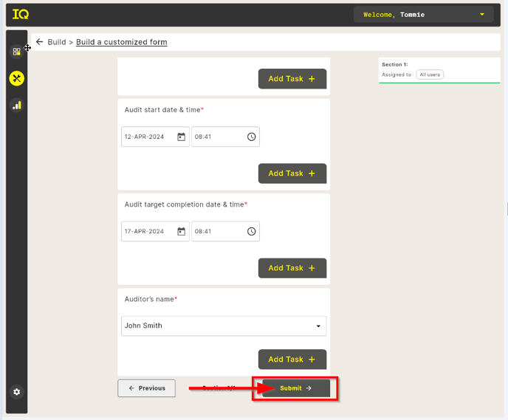
Task: Click the IQ logo in header
Action: 21,14
